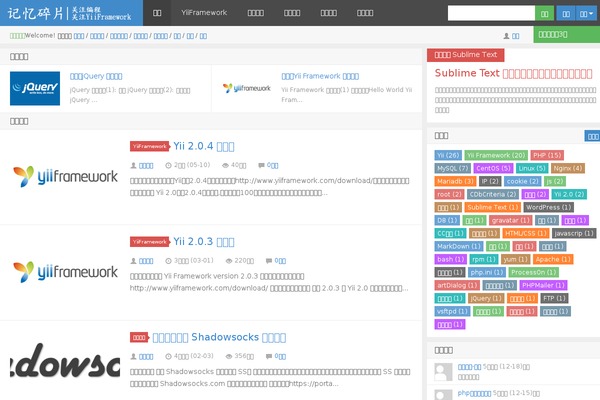Click the red YiiFramework category label on the Yii 2.0.4 post
Viewport: 600px width, 400px height.
[x=150, y=146]
